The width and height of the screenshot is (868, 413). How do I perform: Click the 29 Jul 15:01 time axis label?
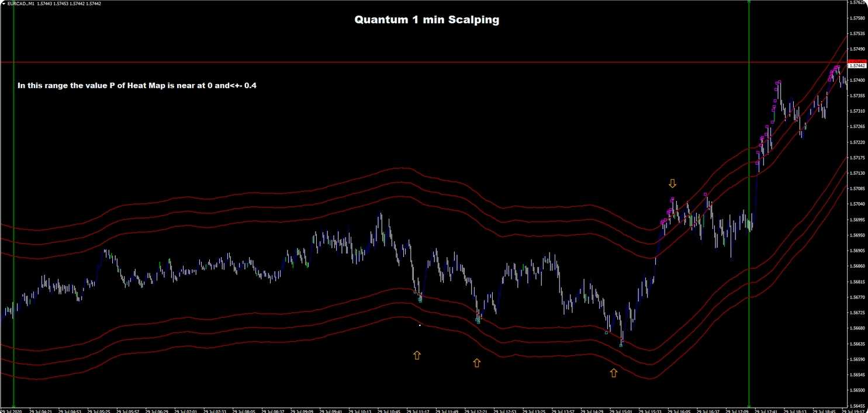620,409
